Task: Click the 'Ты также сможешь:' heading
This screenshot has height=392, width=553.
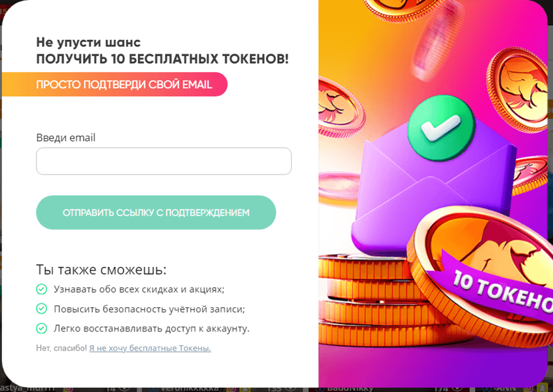Action: click(101, 270)
